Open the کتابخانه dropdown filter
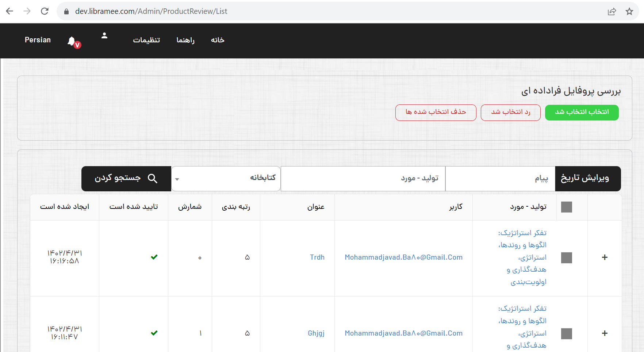Viewport: 644px width, 352px height. click(226, 179)
